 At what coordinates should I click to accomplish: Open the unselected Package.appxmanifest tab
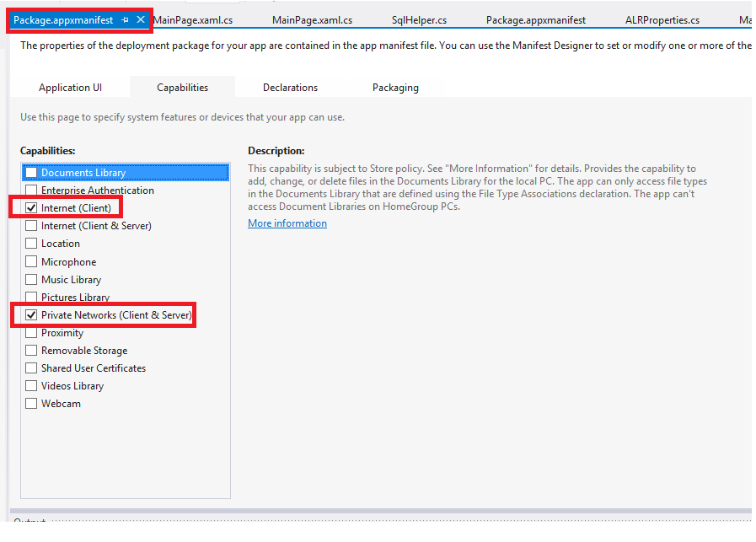pos(536,20)
